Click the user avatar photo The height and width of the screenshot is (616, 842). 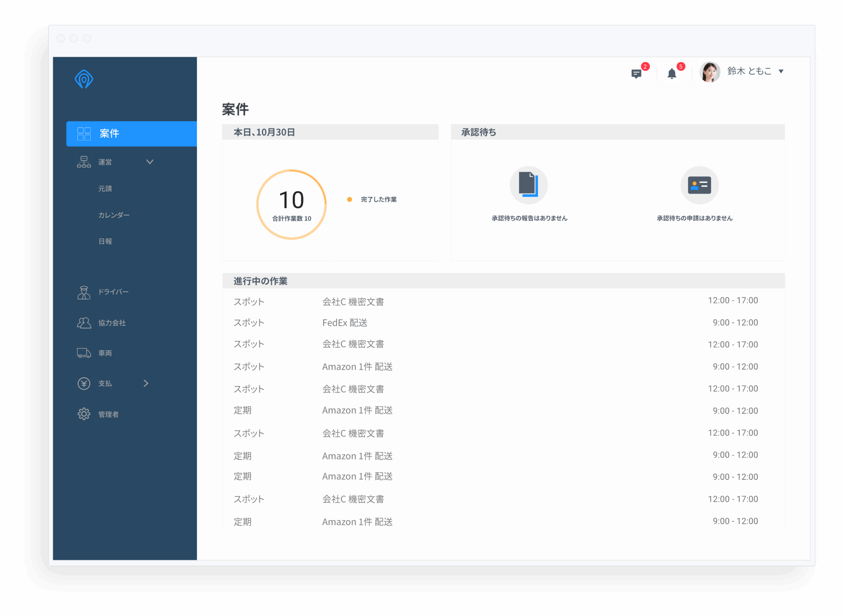[709, 72]
